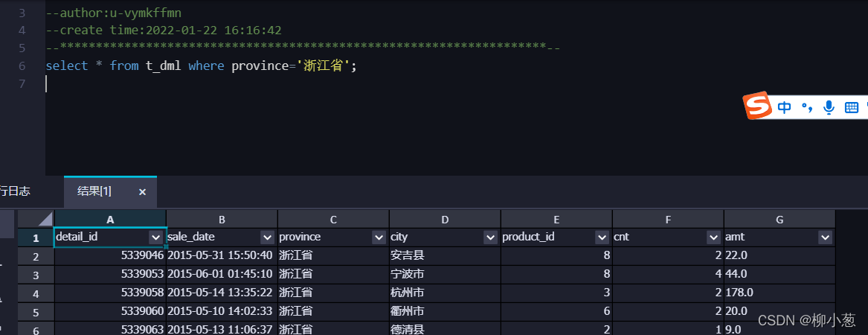
Task: Open the cnt column filter dropdown
Action: [x=713, y=237]
